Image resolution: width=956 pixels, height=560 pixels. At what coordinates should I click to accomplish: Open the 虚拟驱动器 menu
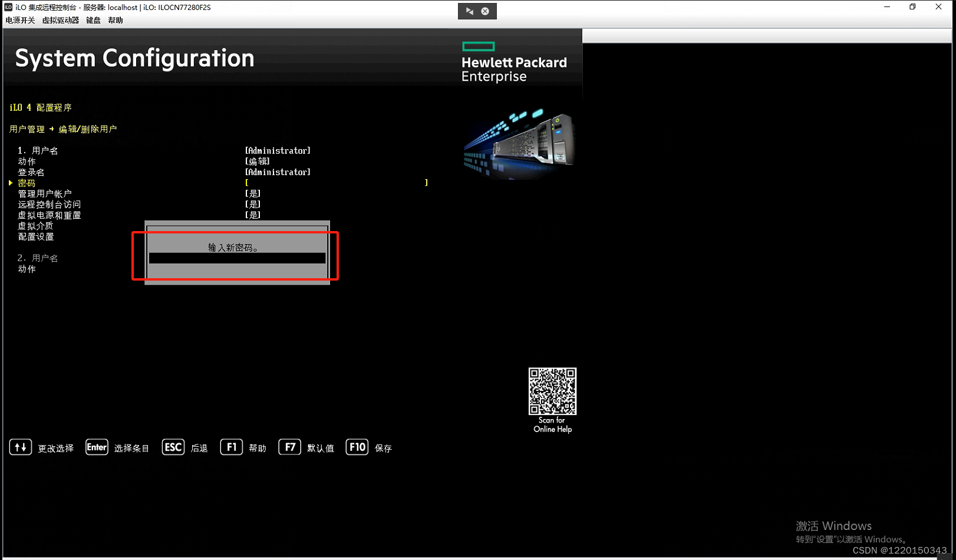coord(60,20)
